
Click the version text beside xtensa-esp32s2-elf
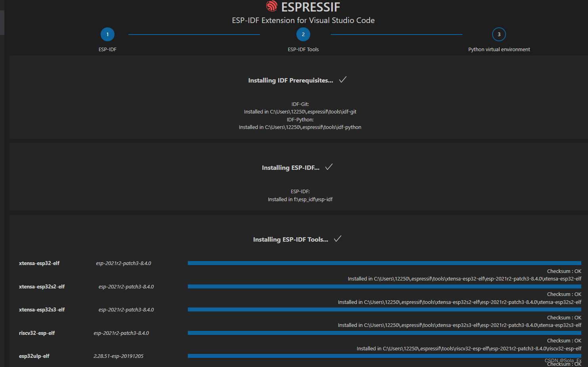(126, 287)
